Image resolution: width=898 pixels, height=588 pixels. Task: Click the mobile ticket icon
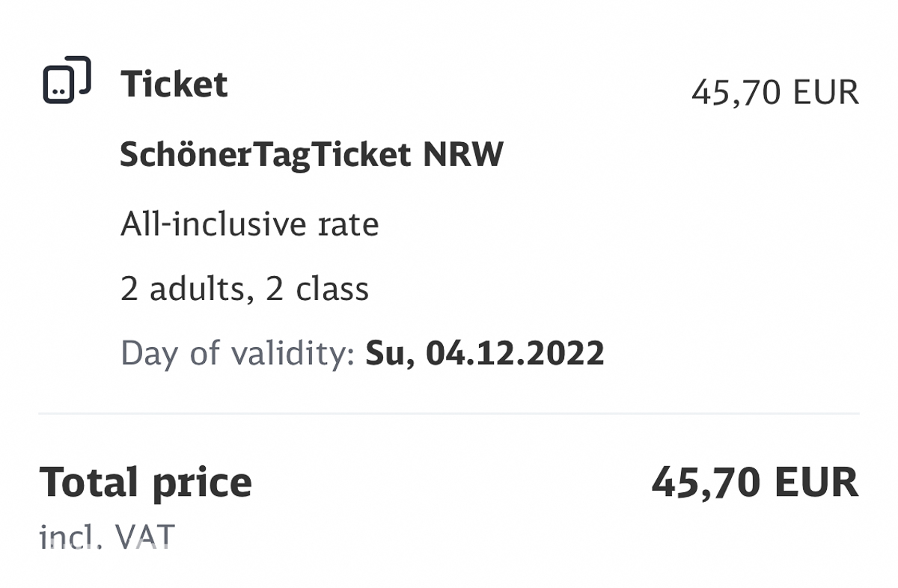click(x=67, y=79)
